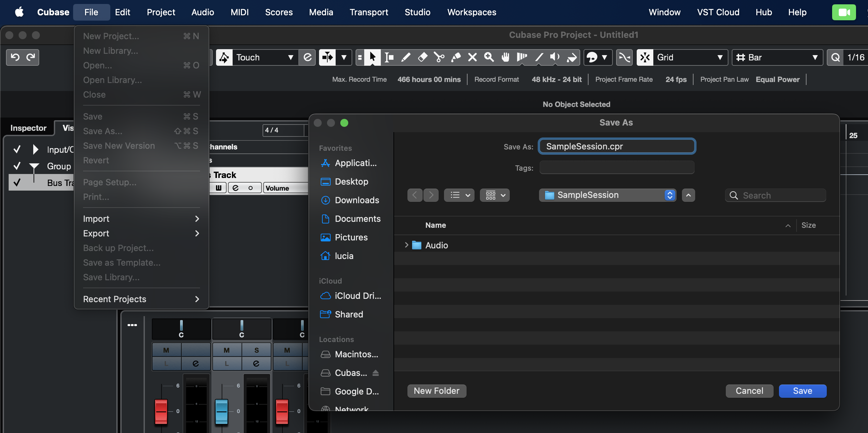
Task: Click the New Folder button
Action: pyautogui.click(x=436, y=390)
